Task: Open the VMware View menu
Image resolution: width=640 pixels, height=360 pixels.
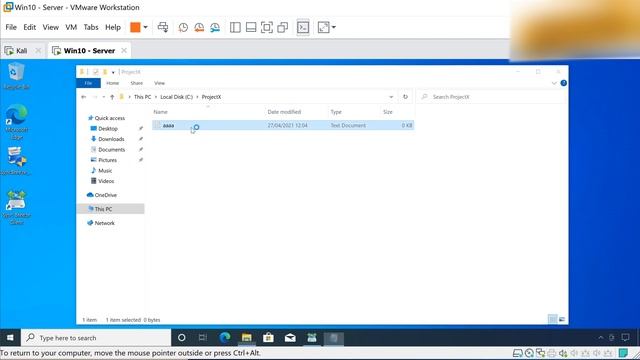Action: tap(51, 27)
